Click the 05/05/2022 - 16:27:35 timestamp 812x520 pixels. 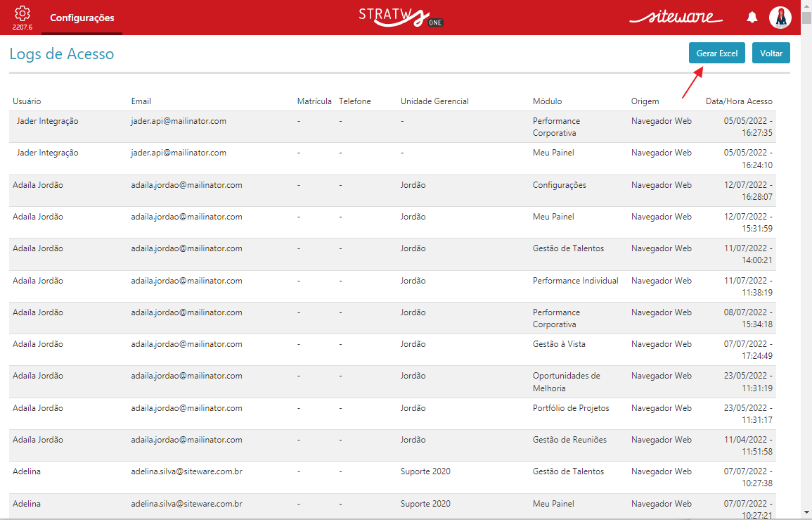pyautogui.click(x=748, y=127)
